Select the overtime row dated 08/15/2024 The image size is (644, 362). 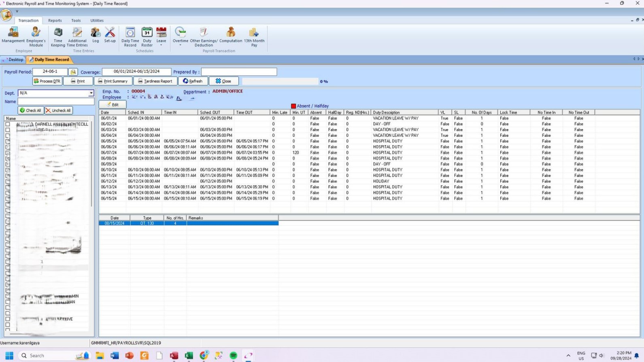coord(189,223)
